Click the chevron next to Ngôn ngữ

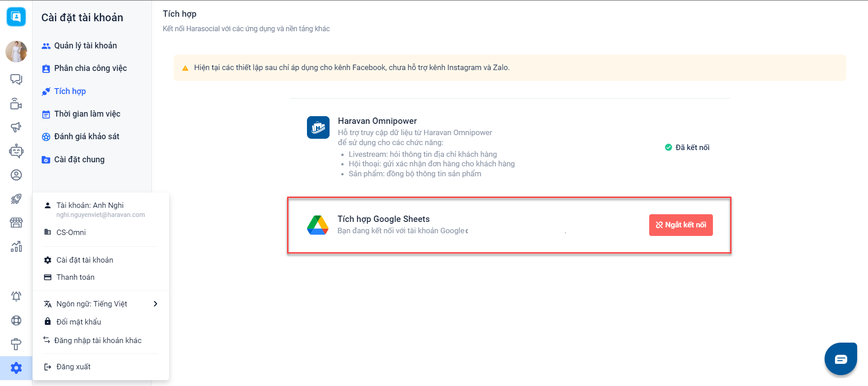click(156, 304)
